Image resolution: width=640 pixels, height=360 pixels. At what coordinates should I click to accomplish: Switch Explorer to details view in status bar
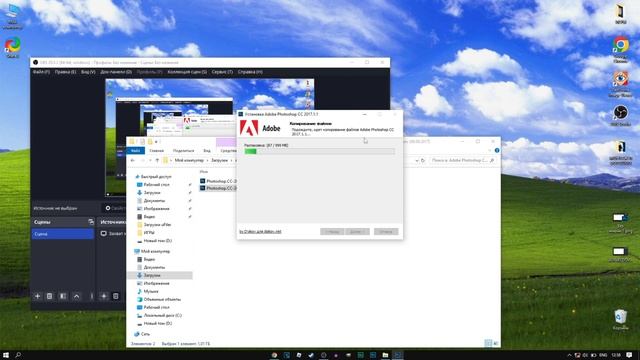point(488,343)
